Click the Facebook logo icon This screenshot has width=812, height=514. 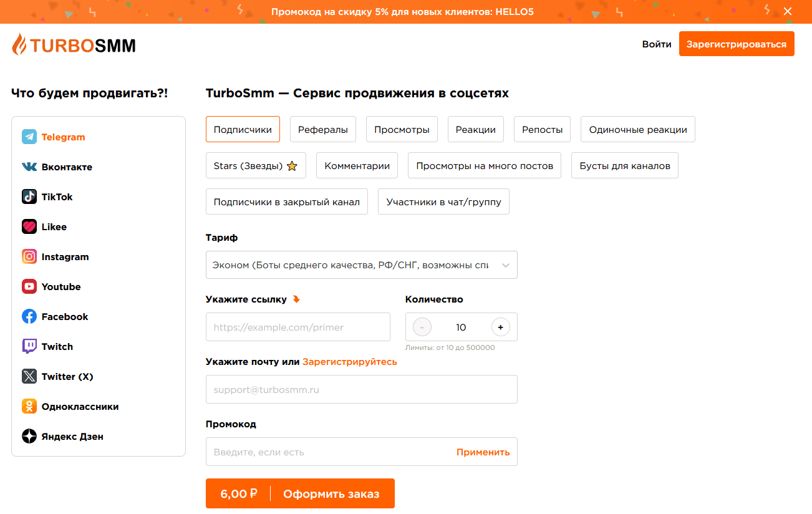pyautogui.click(x=29, y=317)
